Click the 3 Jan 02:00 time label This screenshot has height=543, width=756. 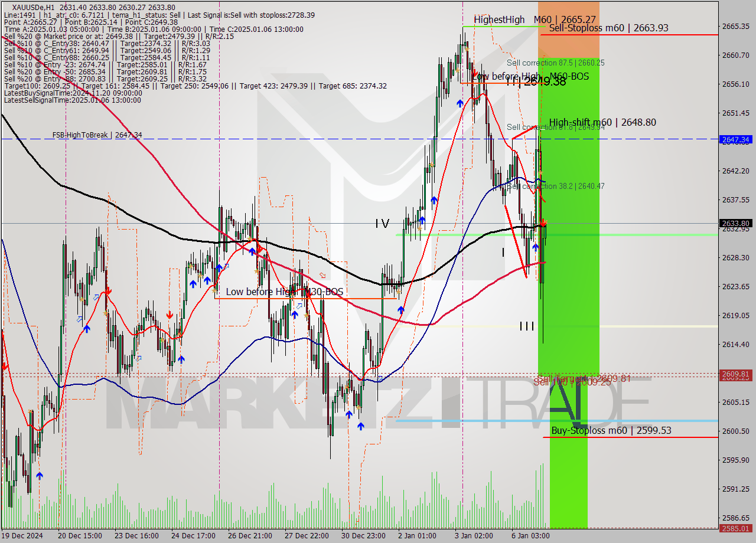tap(474, 536)
